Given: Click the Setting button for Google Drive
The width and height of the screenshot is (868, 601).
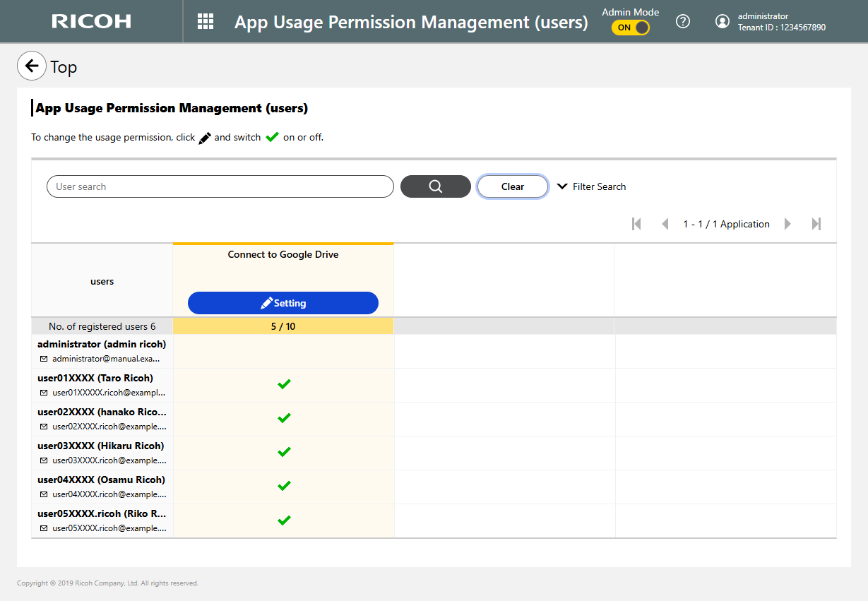Looking at the screenshot, I should pyautogui.click(x=283, y=303).
